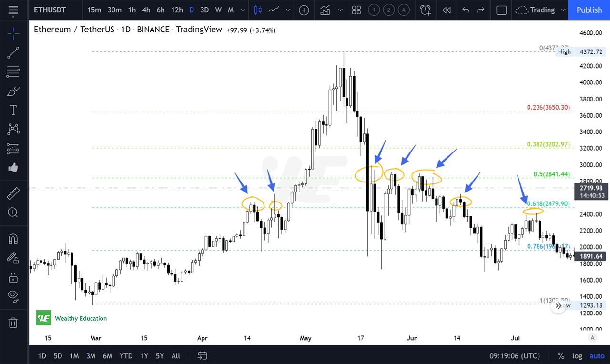610x364 pixels.
Task: Open the prediction and measurement tools
Action: point(13,149)
